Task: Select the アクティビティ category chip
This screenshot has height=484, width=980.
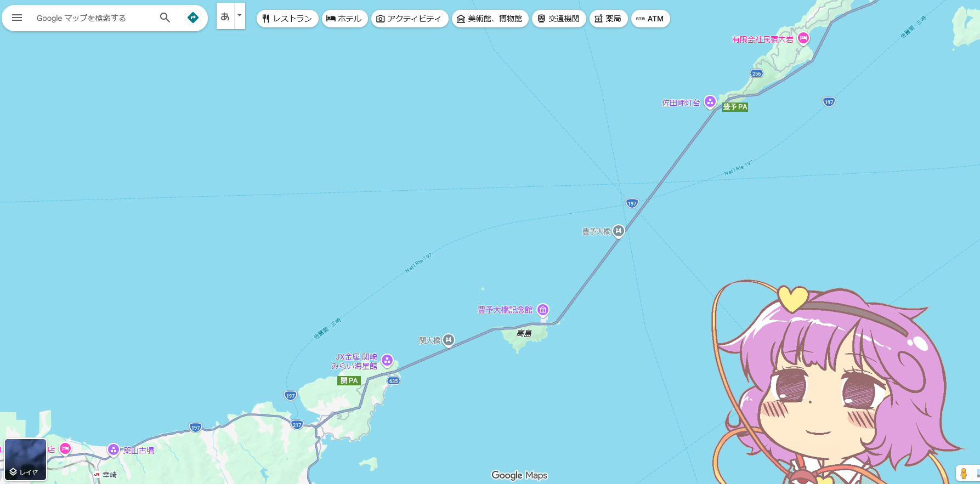Action: pos(409,19)
